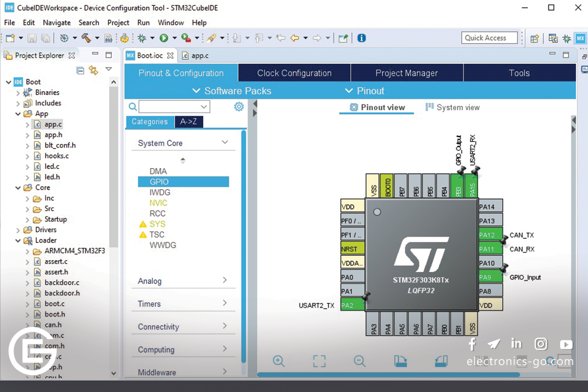The width and height of the screenshot is (588, 392).
Task: Open the Project menu
Action: coord(118,23)
